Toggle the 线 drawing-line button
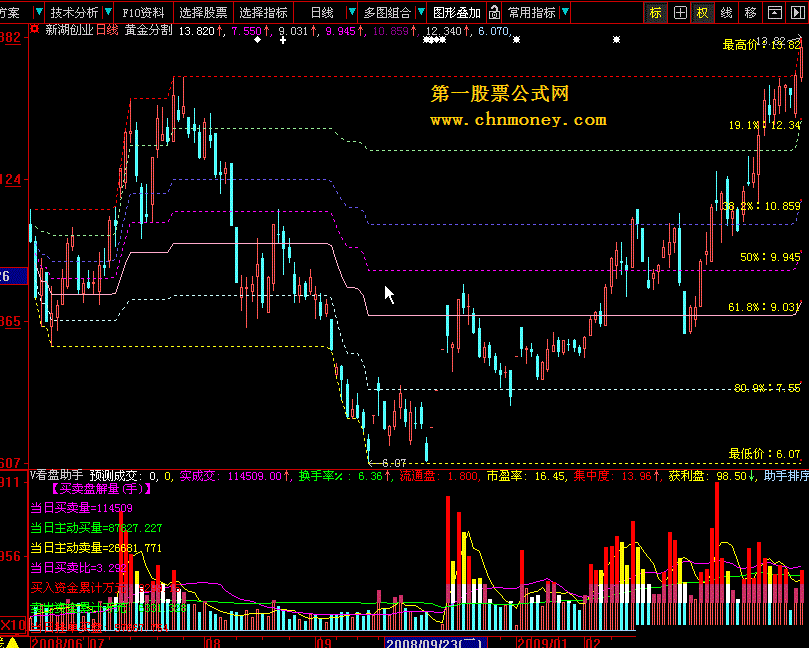This screenshot has width=809, height=648. (x=726, y=12)
